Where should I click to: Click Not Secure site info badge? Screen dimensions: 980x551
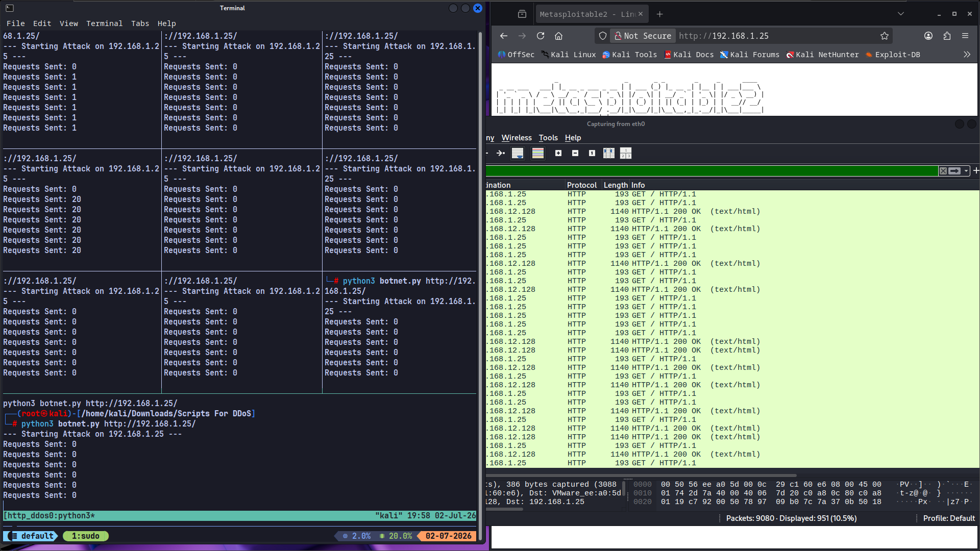pos(643,36)
